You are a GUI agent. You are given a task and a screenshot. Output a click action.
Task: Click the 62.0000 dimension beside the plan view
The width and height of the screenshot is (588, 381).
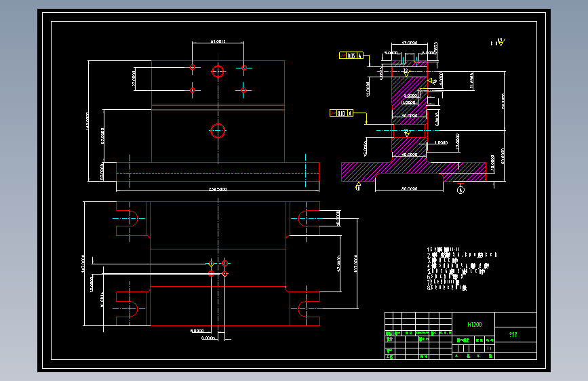[339, 264]
